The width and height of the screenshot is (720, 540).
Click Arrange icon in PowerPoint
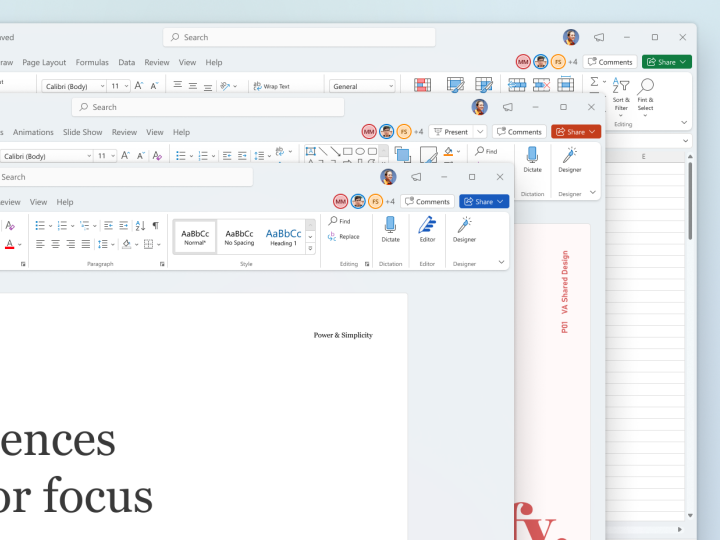(x=403, y=155)
